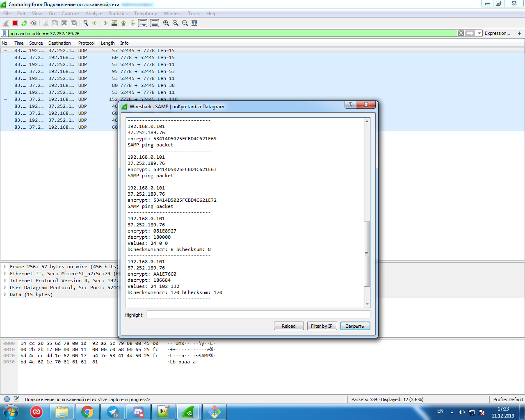Open the File menu
Screen dimensions: 525x420
(7, 14)
